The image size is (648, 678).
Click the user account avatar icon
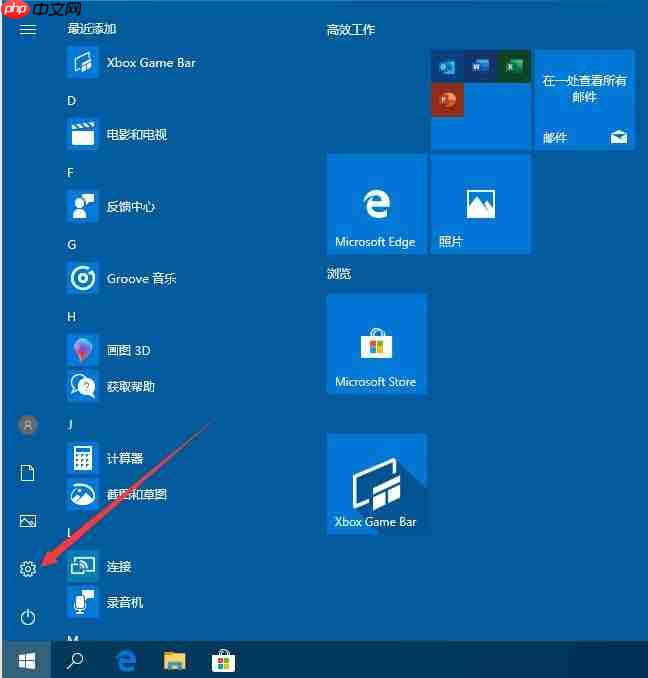(x=28, y=425)
